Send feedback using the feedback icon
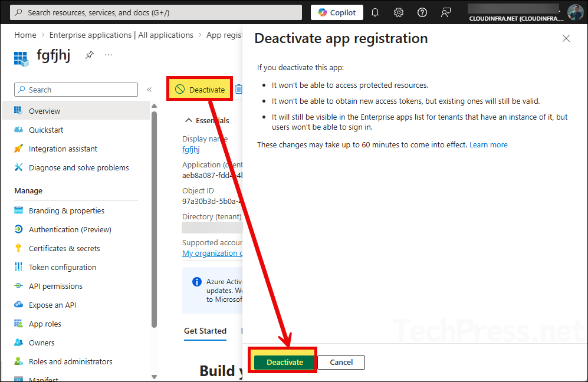588x382 pixels. (x=445, y=12)
